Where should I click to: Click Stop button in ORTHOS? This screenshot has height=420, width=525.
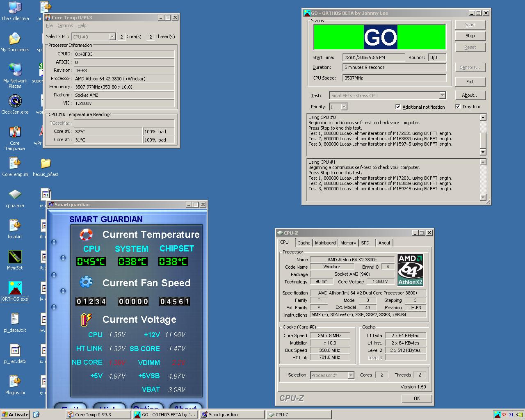pyautogui.click(x=470, y=36)
